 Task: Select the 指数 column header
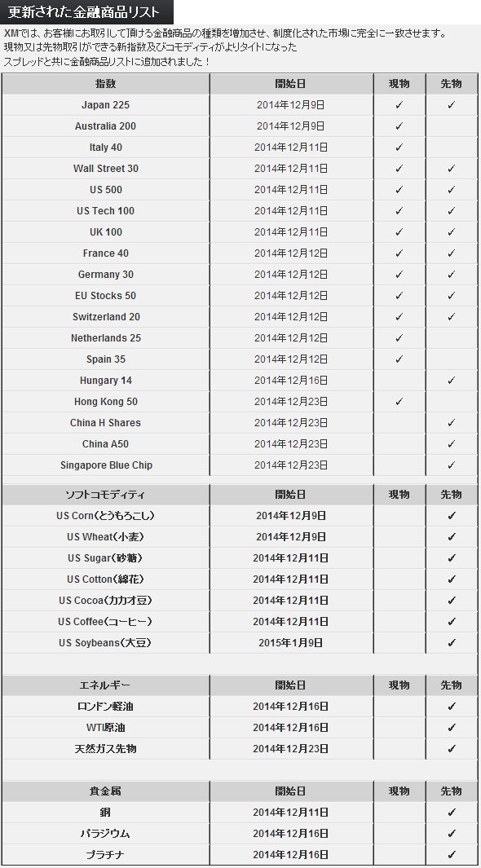point(106,84)
